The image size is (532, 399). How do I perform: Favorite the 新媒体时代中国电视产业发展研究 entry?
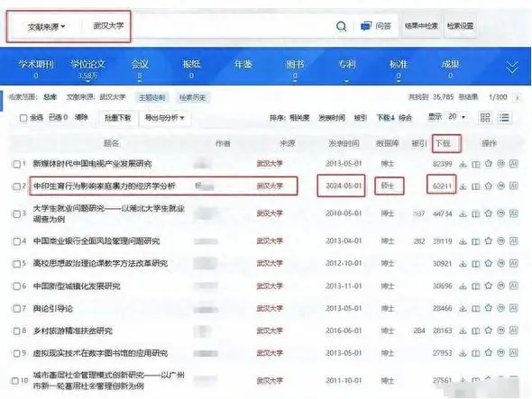point(488,164)
